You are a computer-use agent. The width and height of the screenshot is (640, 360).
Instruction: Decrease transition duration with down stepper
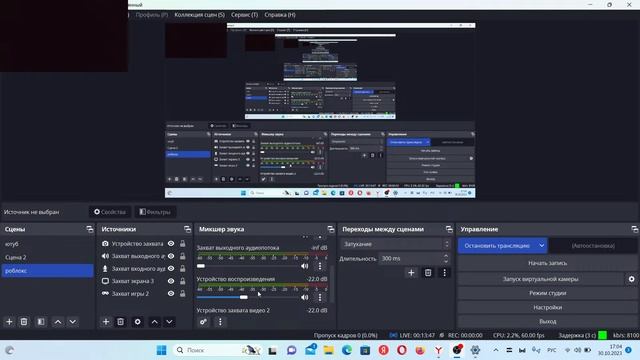(x=446, y=261)
